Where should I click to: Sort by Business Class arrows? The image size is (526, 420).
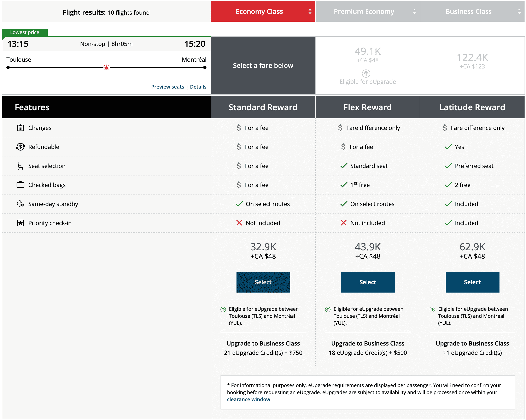pos(519,11)
